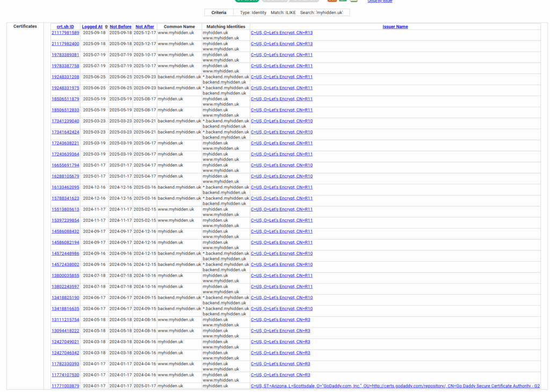Open the Let's Encrypt R11 issuer for 13800035855

pos(281,275)
